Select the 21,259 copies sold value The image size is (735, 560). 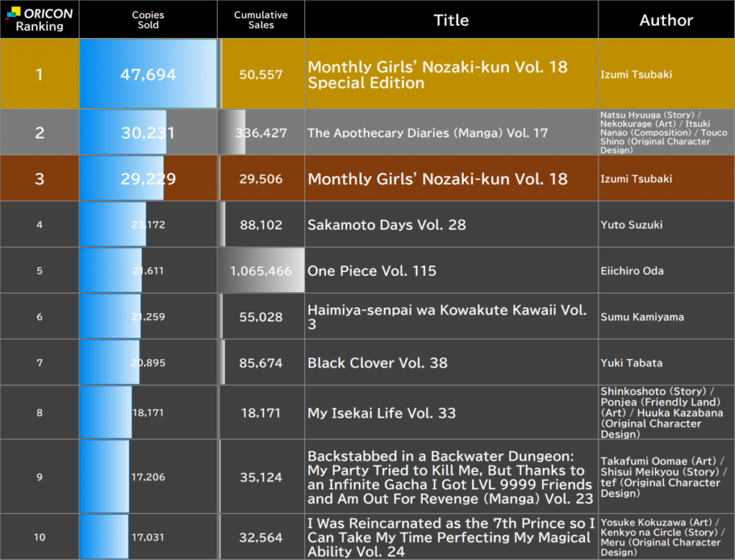point(148,317)
